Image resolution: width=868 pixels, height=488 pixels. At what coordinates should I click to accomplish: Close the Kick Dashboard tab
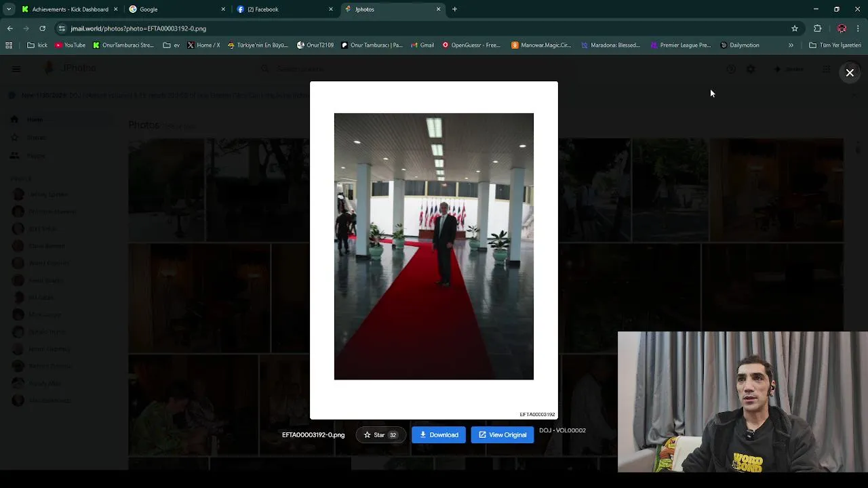coord(116,9)
